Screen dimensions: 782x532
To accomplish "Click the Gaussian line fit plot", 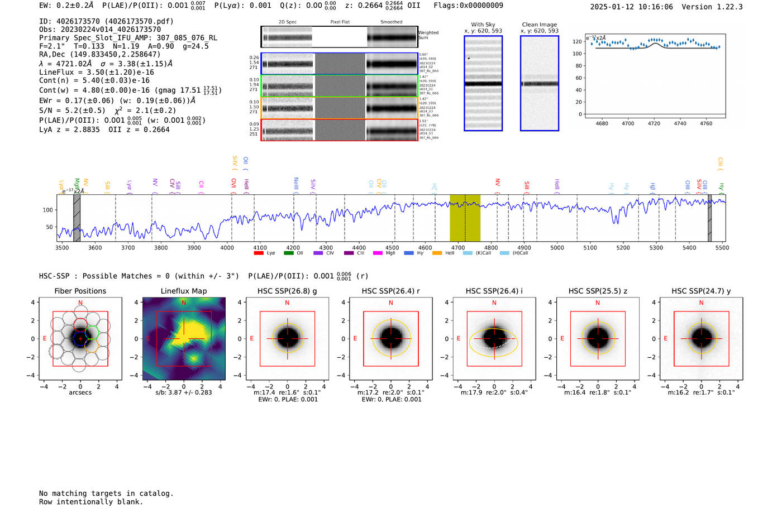I will (655, 76).
